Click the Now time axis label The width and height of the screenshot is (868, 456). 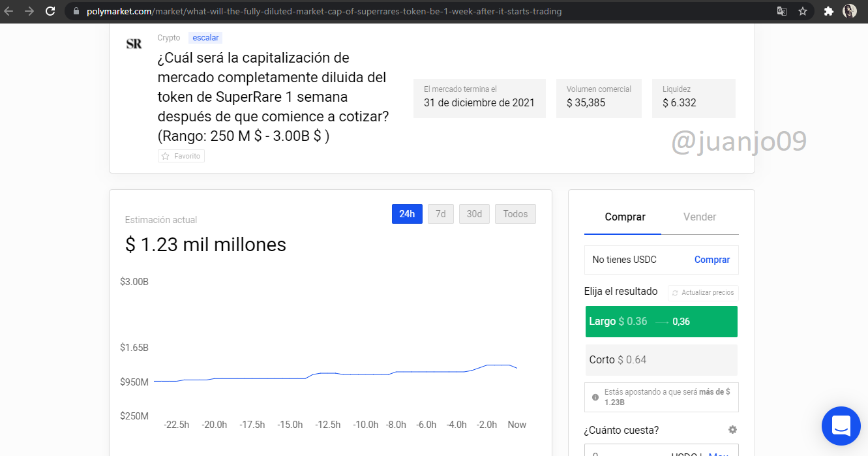tap(517, 425)
